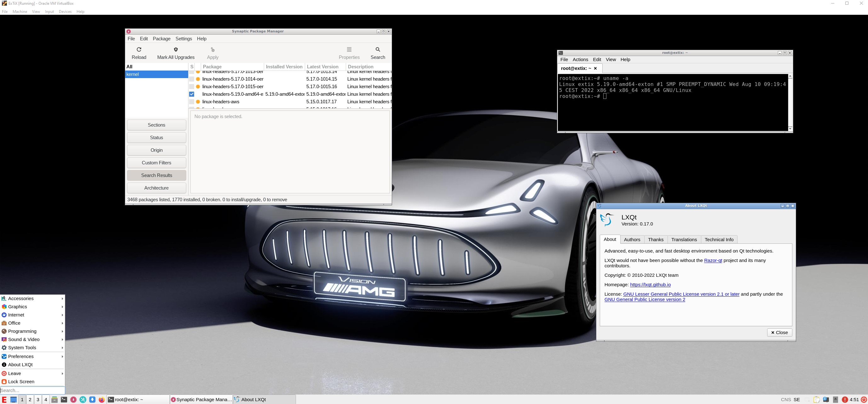Close the root@extix terminal tab
The height and width of the screenshot is (404, 868).
[x=595, y=68]
